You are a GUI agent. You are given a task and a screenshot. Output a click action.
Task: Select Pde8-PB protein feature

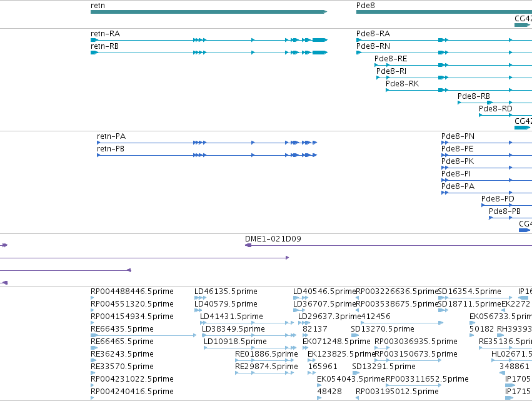(x=510, y=218)
